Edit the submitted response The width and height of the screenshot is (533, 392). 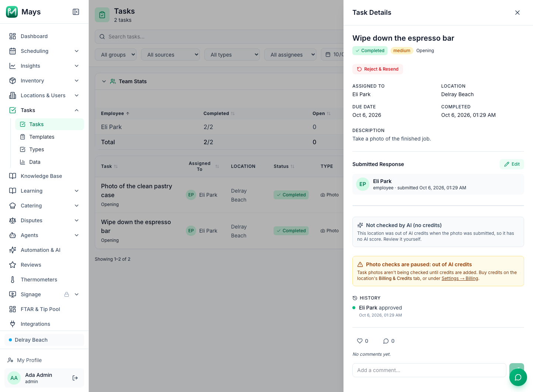[x=512, y=164]
